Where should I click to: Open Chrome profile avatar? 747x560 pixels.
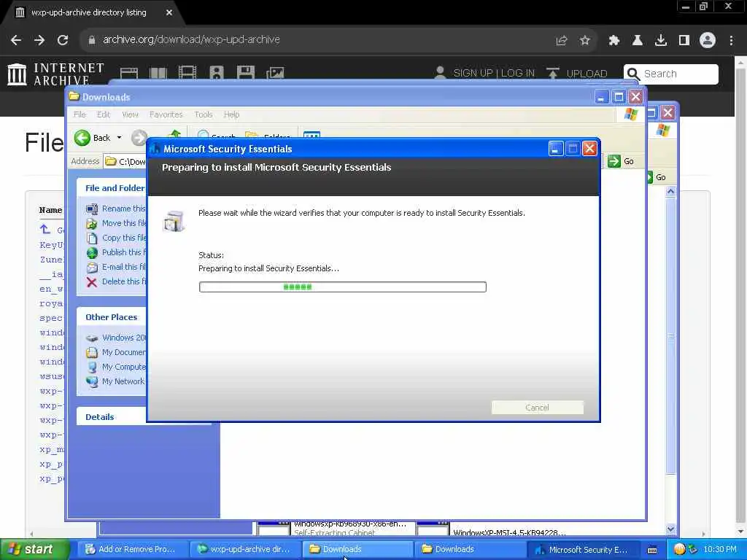coord(708,41)
